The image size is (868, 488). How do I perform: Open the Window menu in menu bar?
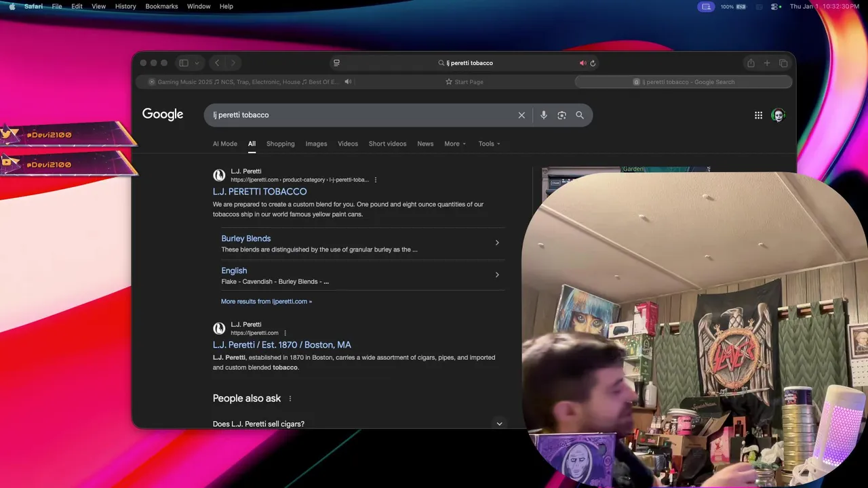click(199, 6)
